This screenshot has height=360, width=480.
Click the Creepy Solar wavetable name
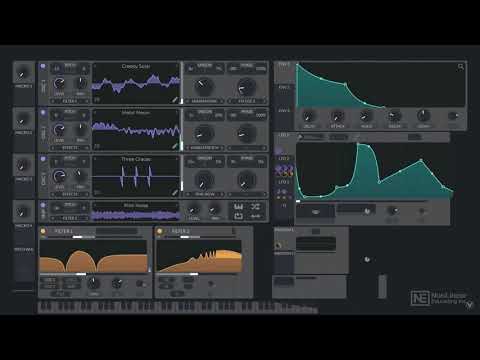click(136, 66)
